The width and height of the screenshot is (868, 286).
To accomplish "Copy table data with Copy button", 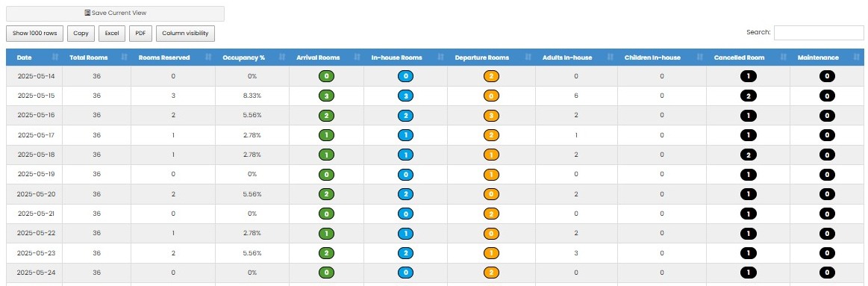I will click(81, 34).
